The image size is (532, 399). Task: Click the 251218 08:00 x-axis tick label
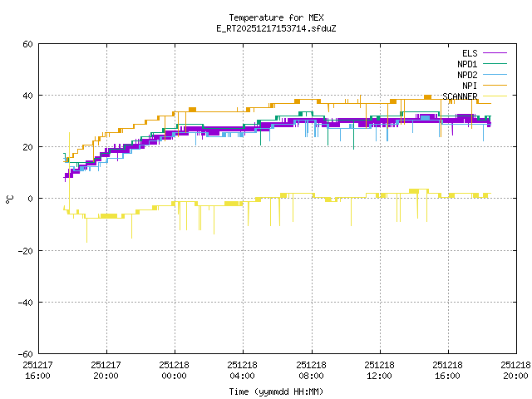tap(311, 370)
